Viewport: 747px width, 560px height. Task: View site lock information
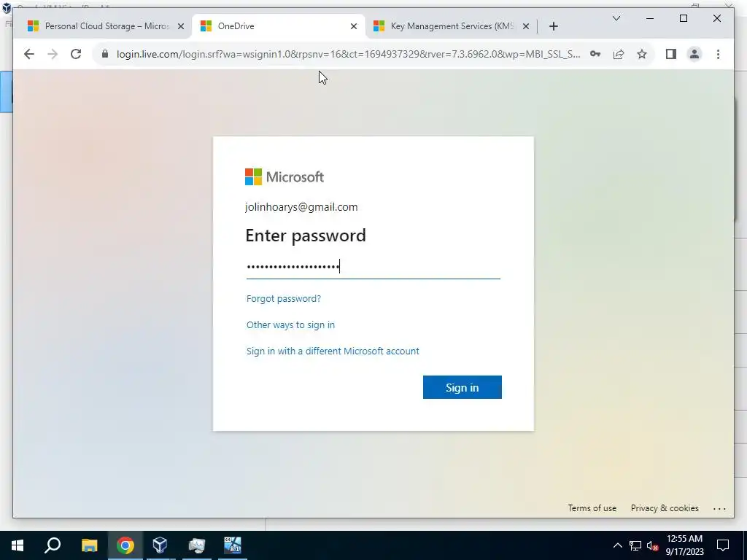coord(105,54)
